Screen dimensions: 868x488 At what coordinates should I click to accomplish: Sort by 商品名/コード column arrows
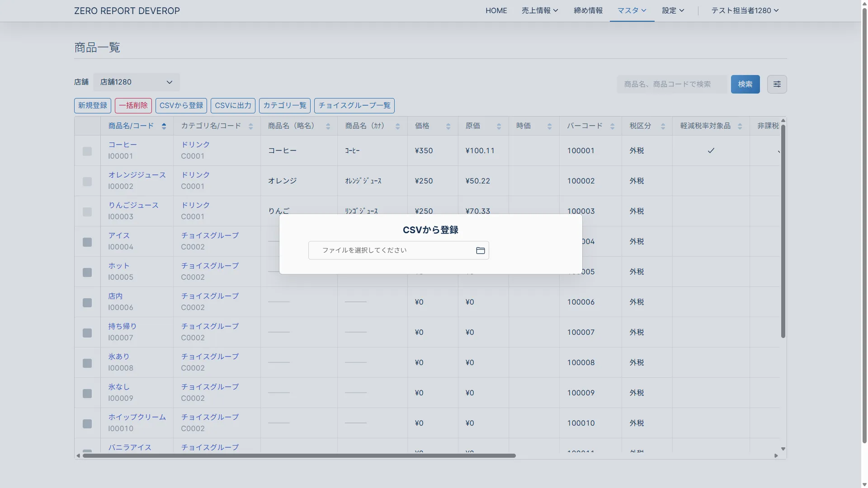point(164,127)
